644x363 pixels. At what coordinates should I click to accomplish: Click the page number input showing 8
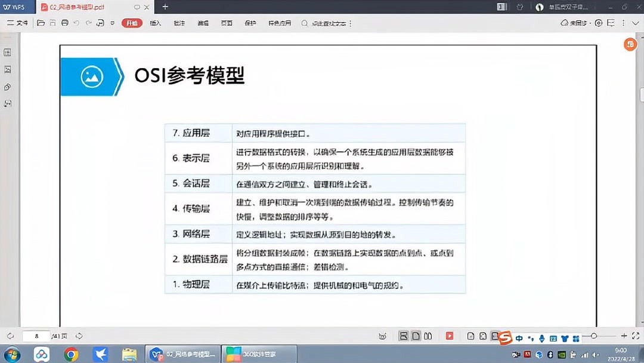pyautogui.click(x=36, y=336)
